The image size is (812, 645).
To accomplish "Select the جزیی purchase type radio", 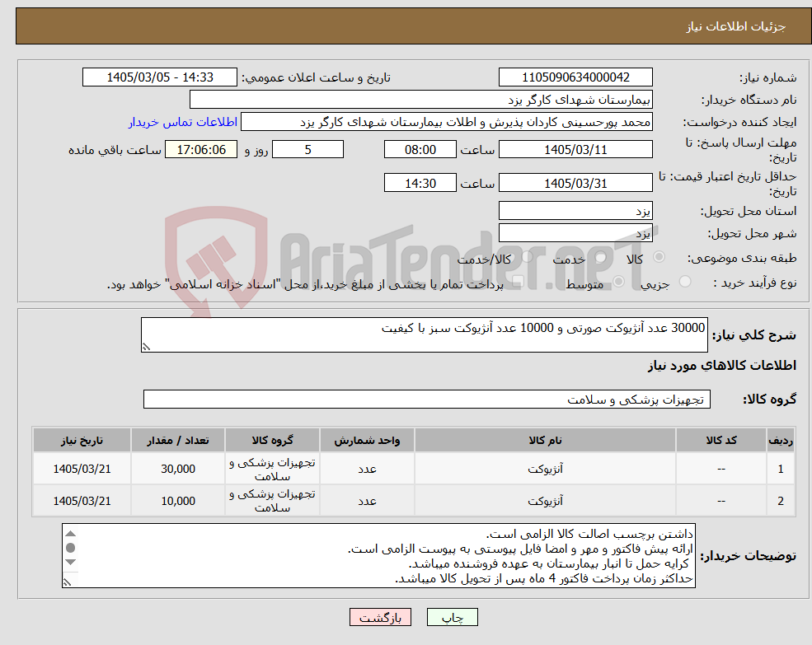I will (x=685, y=282).
